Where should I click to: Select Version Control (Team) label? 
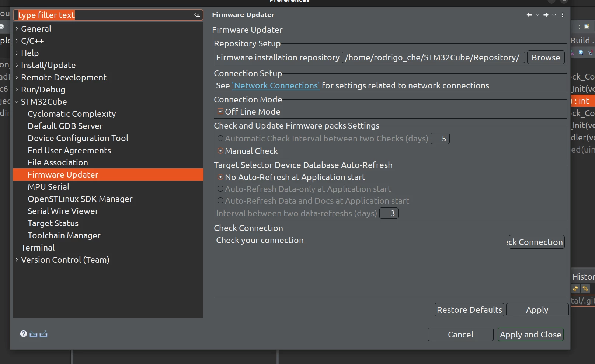pyautogui.click(x=65, y=260)
